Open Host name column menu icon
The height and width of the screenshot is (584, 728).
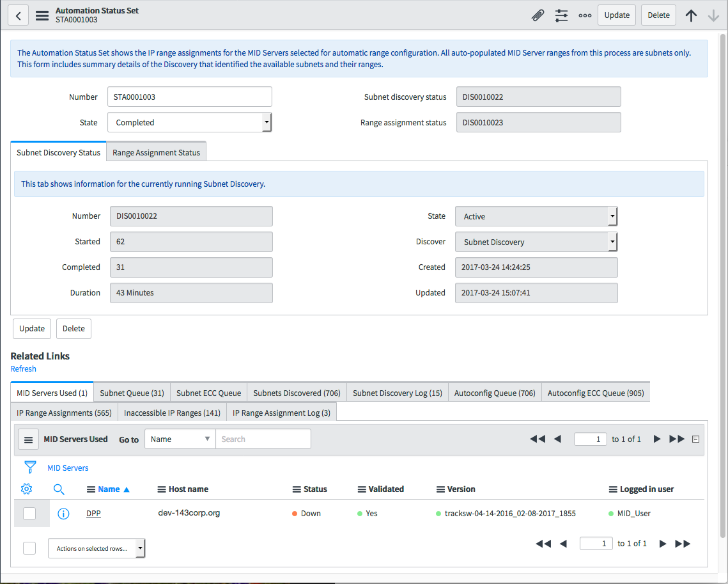pyautogui.click(x=162, y=489)
